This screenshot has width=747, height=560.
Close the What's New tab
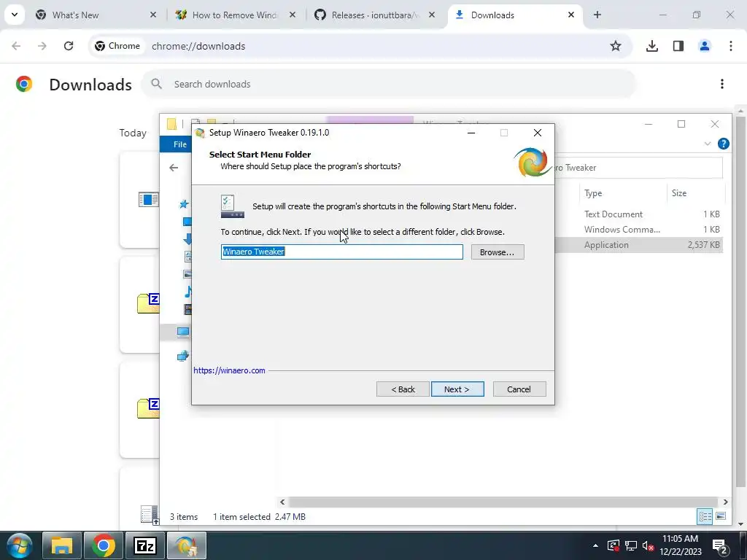153,15
